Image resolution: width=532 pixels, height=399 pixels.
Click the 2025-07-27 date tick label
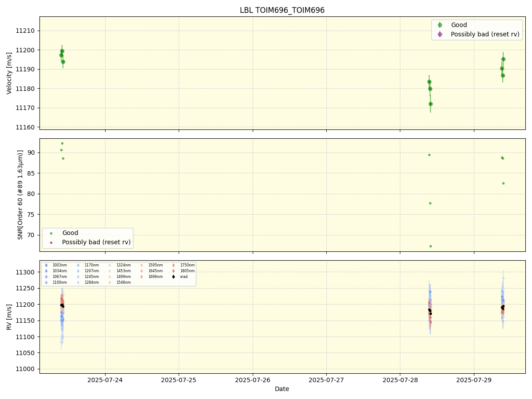(x=326, y=380)
